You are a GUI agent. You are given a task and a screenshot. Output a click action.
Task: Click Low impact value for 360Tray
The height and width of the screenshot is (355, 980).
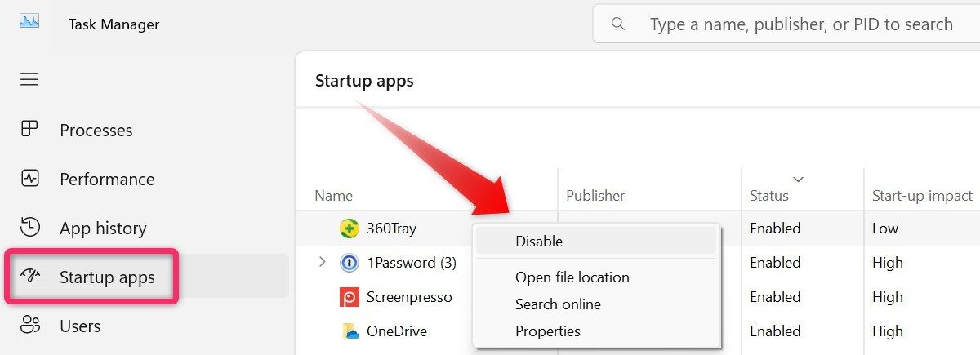click(885, 229)
